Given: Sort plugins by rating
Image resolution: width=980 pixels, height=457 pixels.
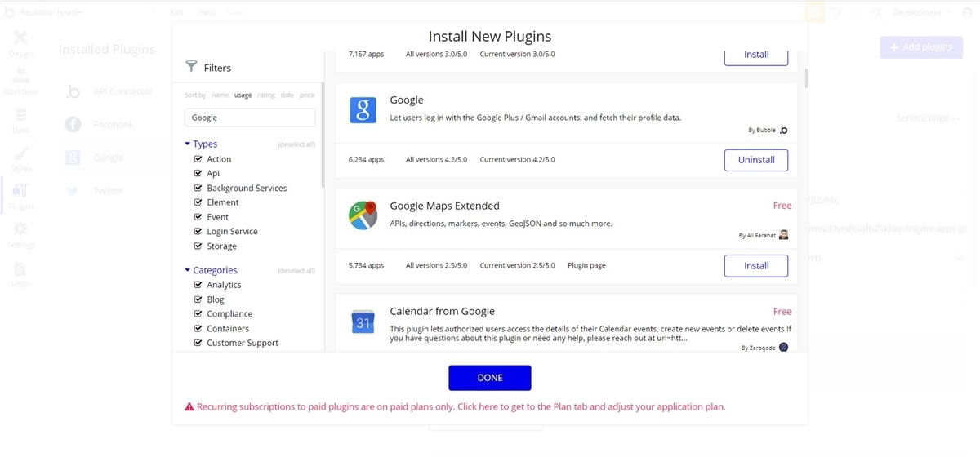Looking at the screenshot, I should click(266, 95).
